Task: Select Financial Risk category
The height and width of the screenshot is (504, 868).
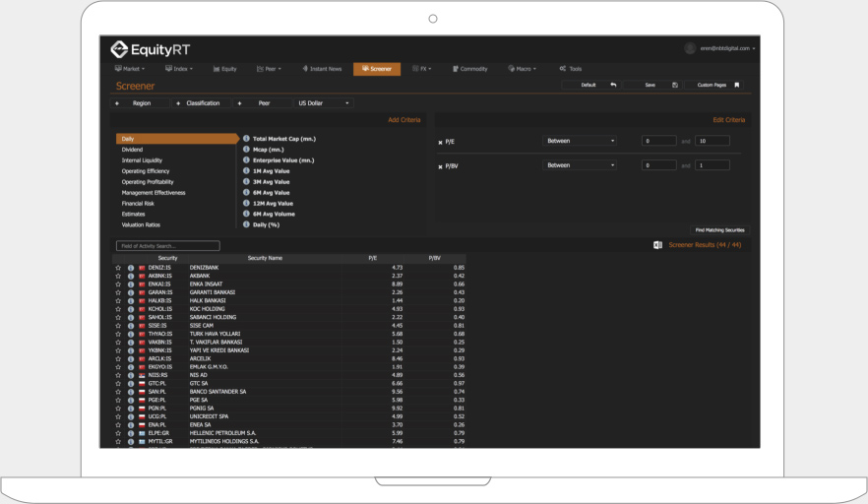Action: coord(138,203)
